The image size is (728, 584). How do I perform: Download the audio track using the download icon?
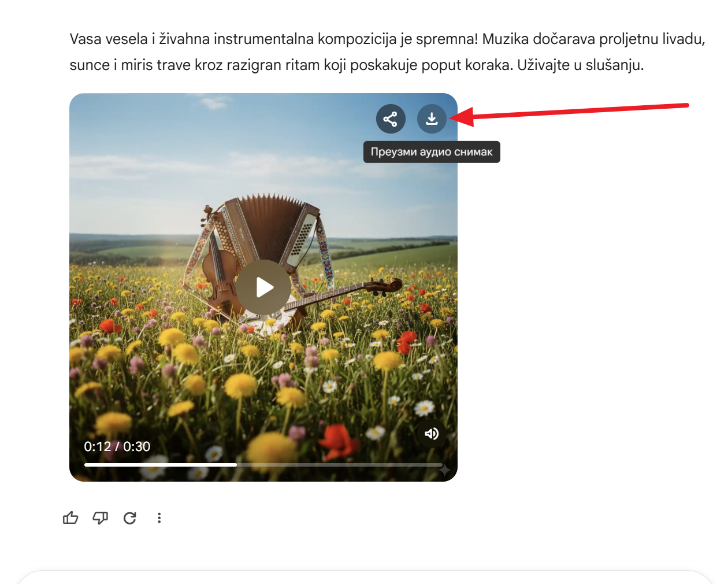(432, 119)
